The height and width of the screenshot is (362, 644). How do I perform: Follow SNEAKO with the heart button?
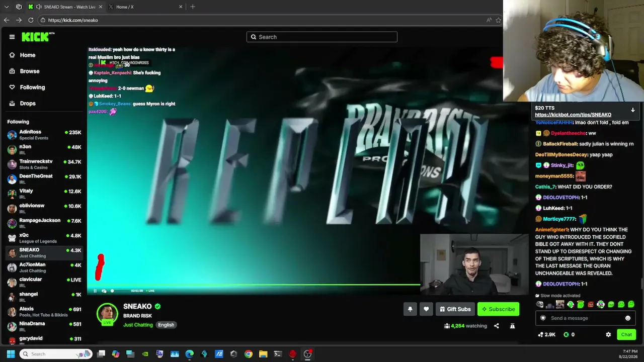pyautogui.click(x=426, y=309)
